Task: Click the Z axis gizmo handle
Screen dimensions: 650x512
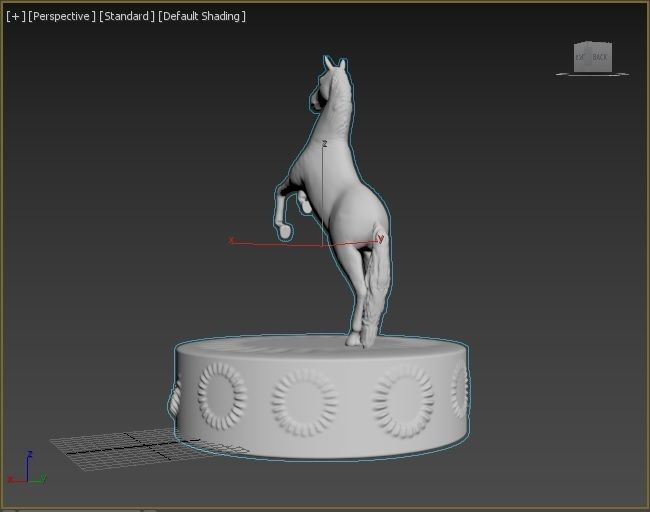Action: pyautogui.click(x=323, y=191)
